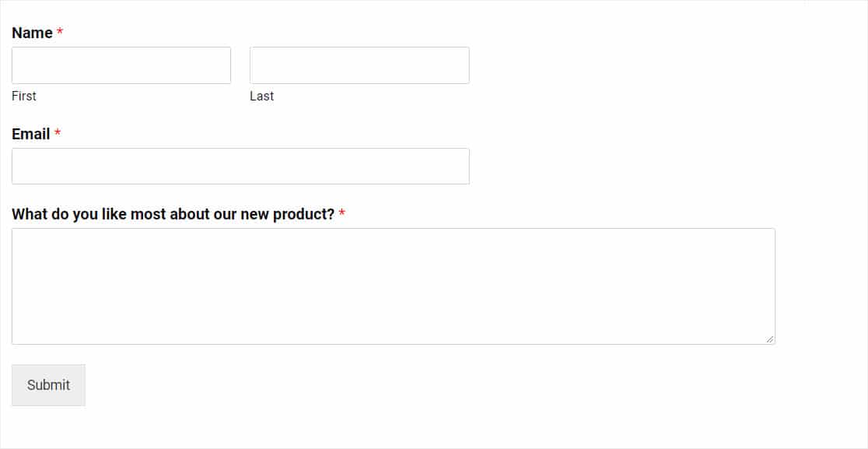Click the bold "Email" field label

click(x=31, y=134)
